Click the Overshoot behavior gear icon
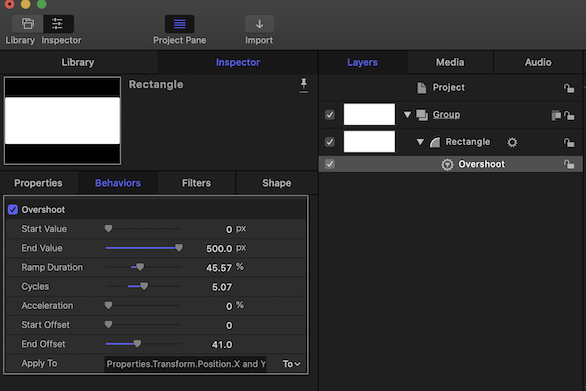This screenshot has width=586, height=391. pos(447,164)
